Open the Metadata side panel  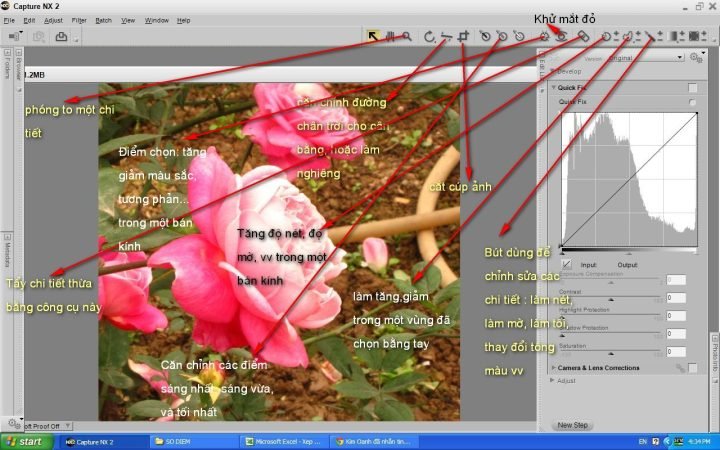tap(7, 251)
